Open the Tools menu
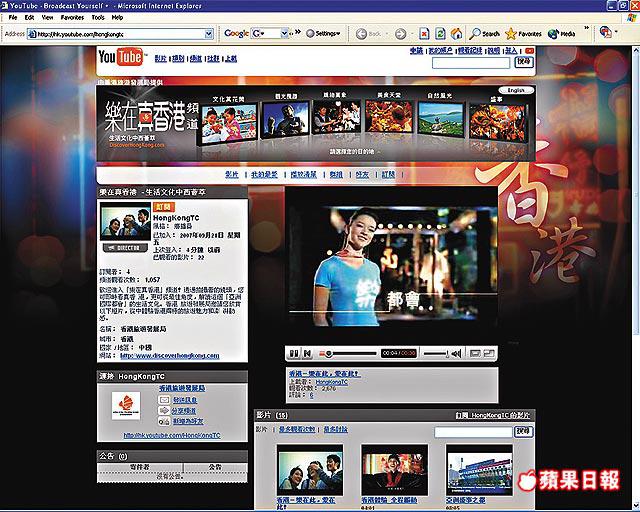Image resolution: width=640 pixels, height=512 pixels. [x=98, y=18]
